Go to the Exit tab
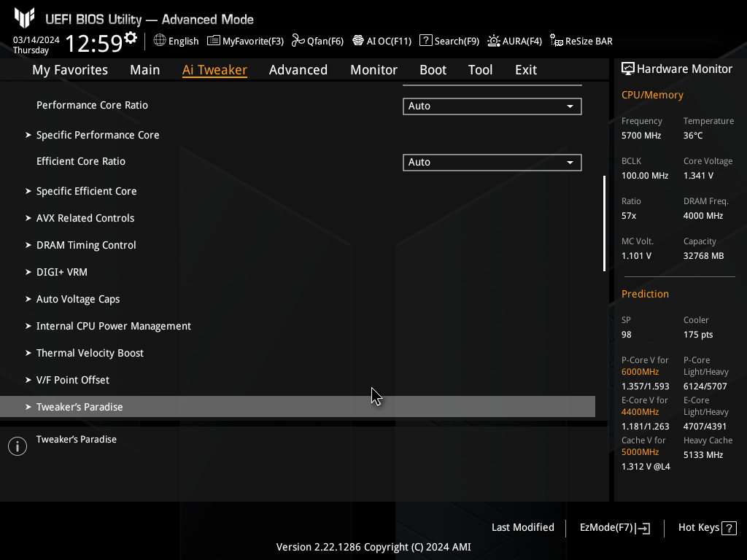Viewport: 747px width, 560px height. (526, 70)
